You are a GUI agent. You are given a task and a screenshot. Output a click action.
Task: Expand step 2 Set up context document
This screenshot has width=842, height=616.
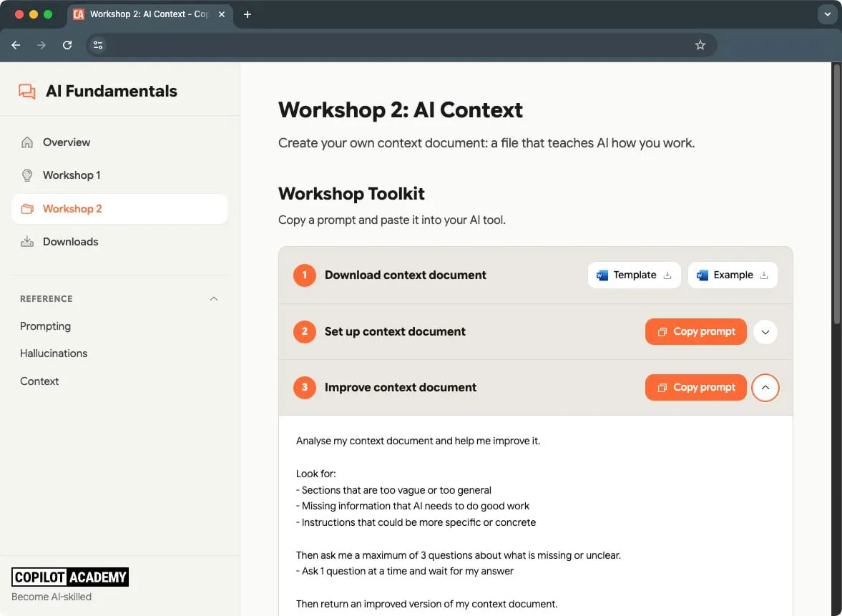click(765, 331)
